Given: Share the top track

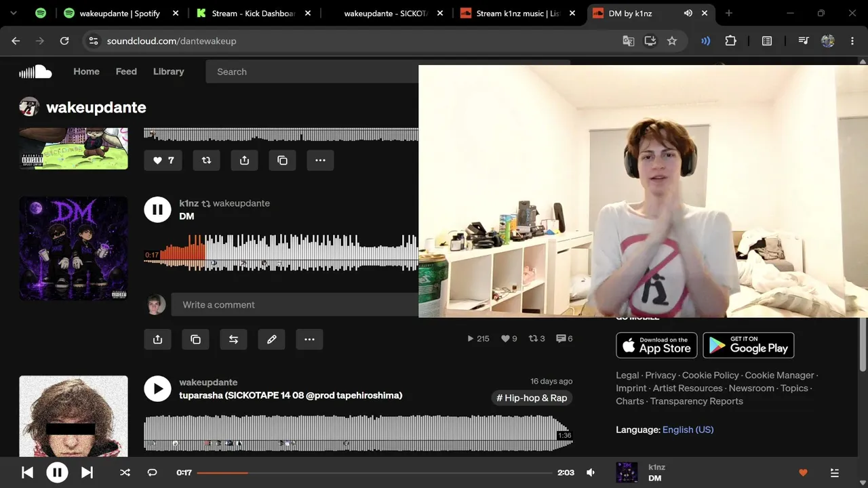Looking at the screenshot, I should click(x=244, y=161).
